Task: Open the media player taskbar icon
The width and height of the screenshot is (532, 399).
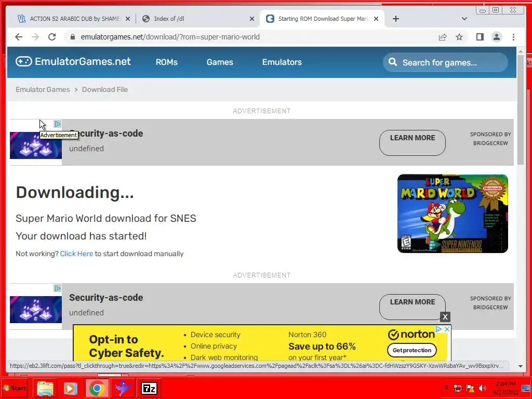Action: coord(71,388)
